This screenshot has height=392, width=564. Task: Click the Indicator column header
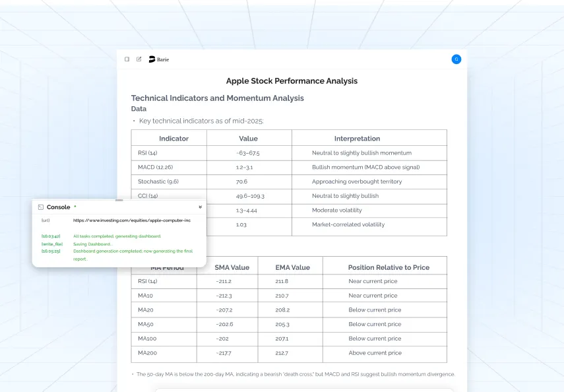pos(173,139)
